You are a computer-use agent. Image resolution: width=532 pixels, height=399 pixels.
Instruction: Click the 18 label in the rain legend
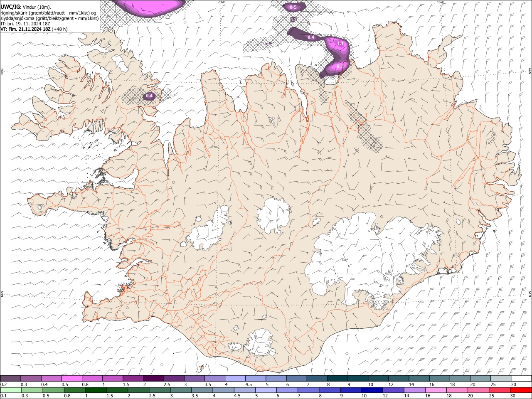pyautogui.click(x=450, y=396)
